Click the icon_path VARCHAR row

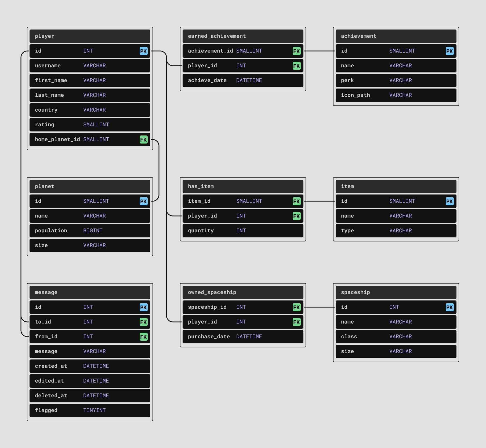pyautogui.click(x=396, y=95)
